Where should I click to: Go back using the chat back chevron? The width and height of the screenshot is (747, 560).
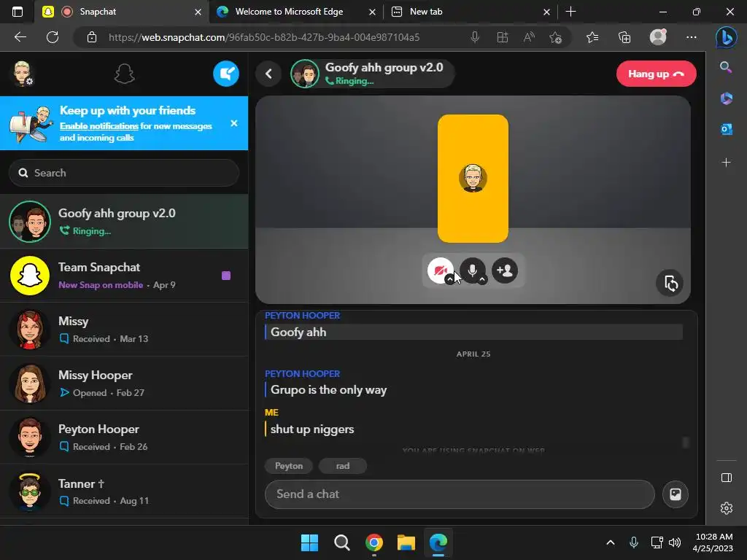(268, 74)
